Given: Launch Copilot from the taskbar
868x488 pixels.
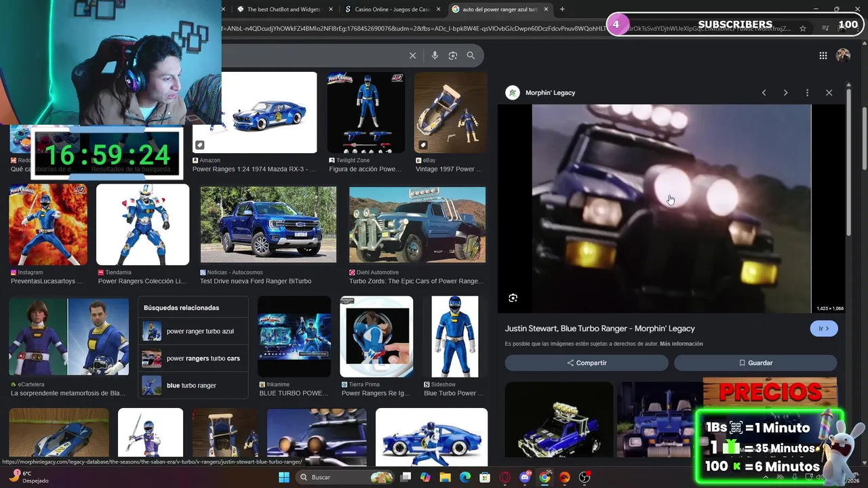Looking at the screenshot, I should [x=425, y=477].
